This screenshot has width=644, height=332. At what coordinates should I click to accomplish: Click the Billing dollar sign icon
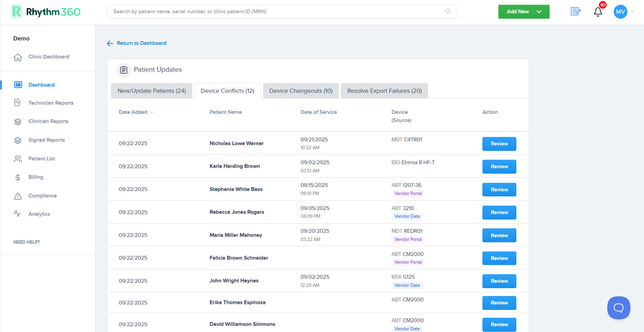(18, 177)
